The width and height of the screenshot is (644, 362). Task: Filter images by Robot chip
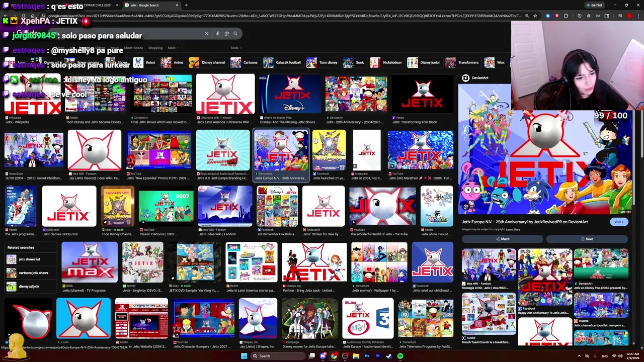(144, 63)
